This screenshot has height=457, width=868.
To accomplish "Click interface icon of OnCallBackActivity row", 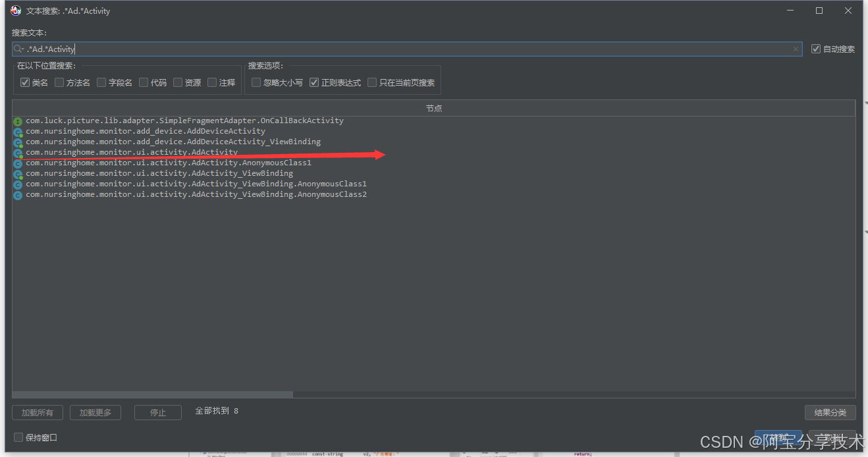I will 18,121.
